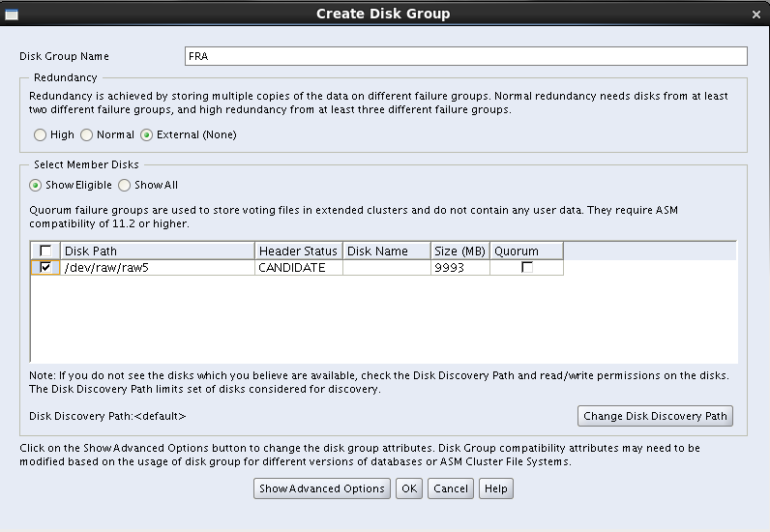The height and width of the screenshot is (532, 770).
Task: Click the Disk Name column header
Action: pyautogui.click(x=387, y=251)
